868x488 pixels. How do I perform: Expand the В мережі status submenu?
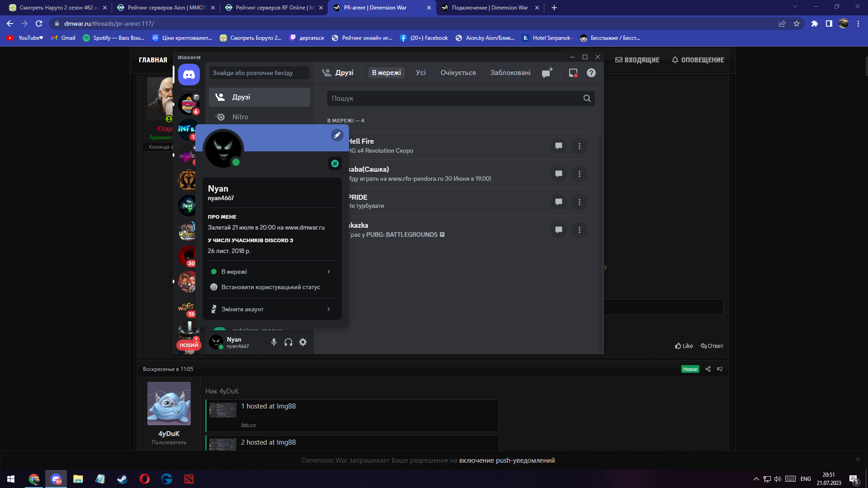tap(271, 272)
